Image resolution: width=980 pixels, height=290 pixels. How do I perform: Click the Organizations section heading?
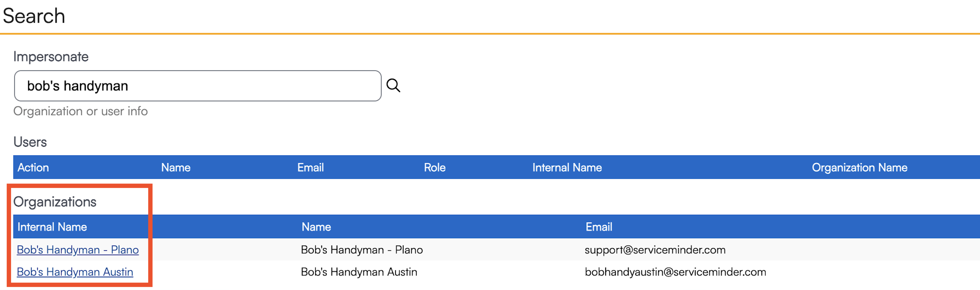pos(55,202)
